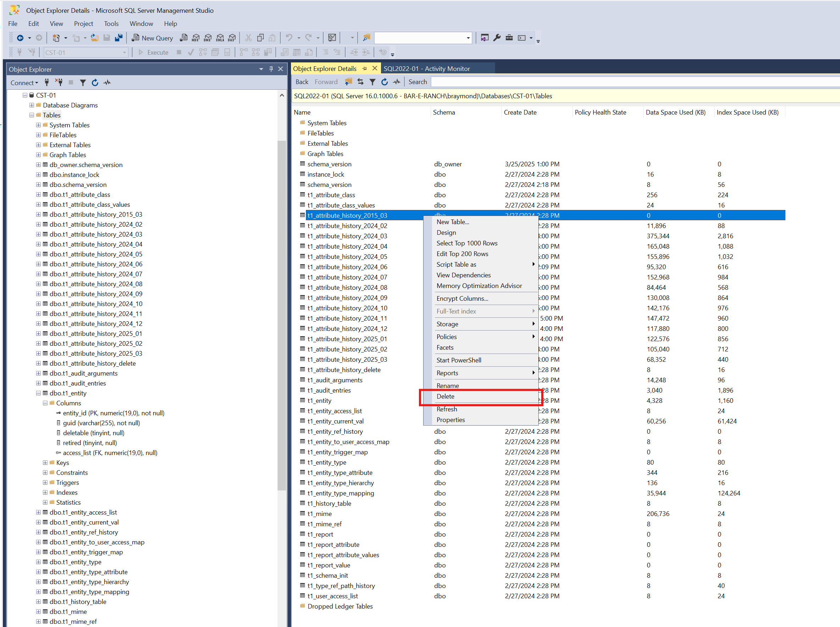Click the Activity Monitor toolbar icon
This screenshot has height=627, width=840.
[332, 38]
